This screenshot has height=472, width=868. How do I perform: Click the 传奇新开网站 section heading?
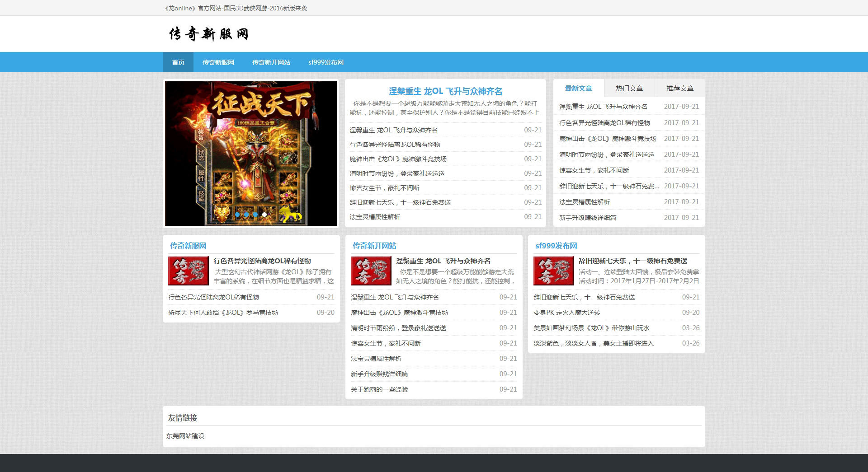click(374, 246)
